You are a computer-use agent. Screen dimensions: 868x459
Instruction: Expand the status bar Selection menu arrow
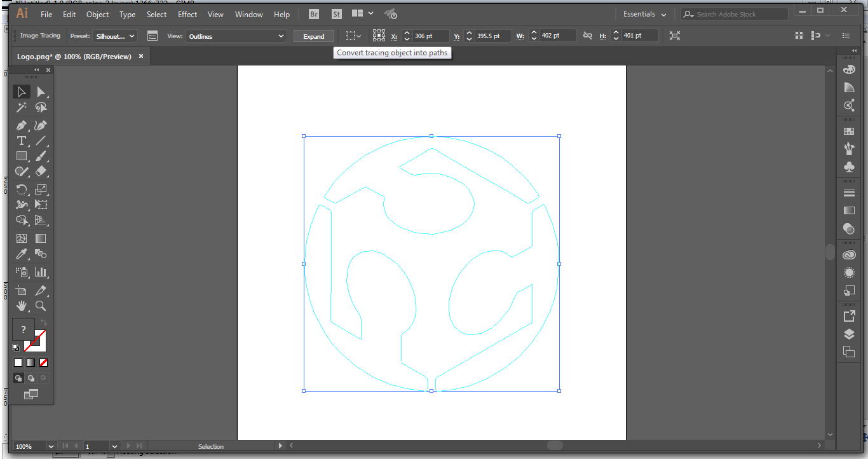tap(280, 446)
